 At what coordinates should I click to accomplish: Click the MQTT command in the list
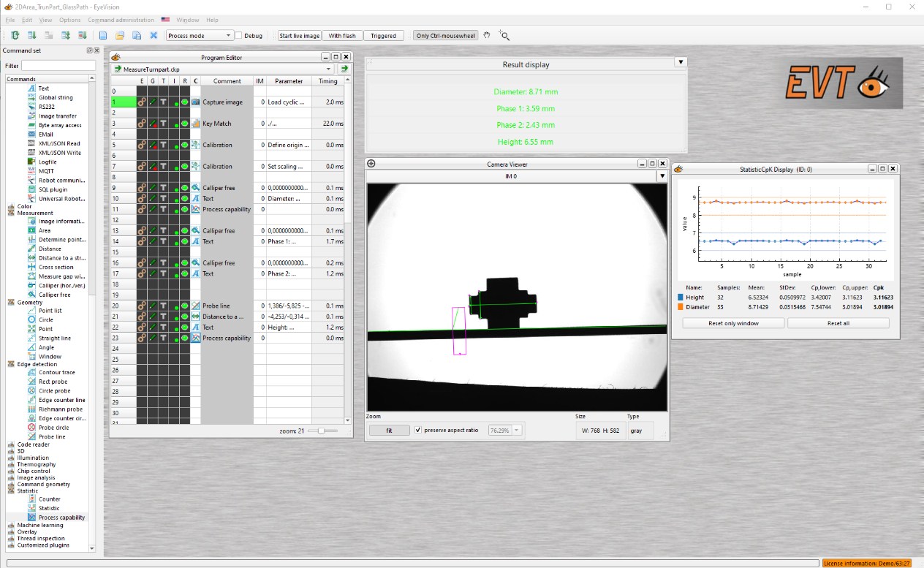pyautogui.click(x=46, y=171)
